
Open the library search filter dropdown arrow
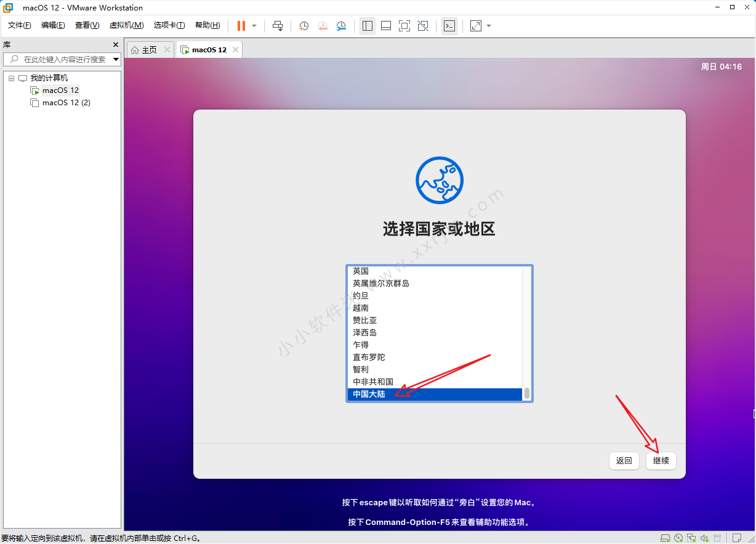coord(116,60)
